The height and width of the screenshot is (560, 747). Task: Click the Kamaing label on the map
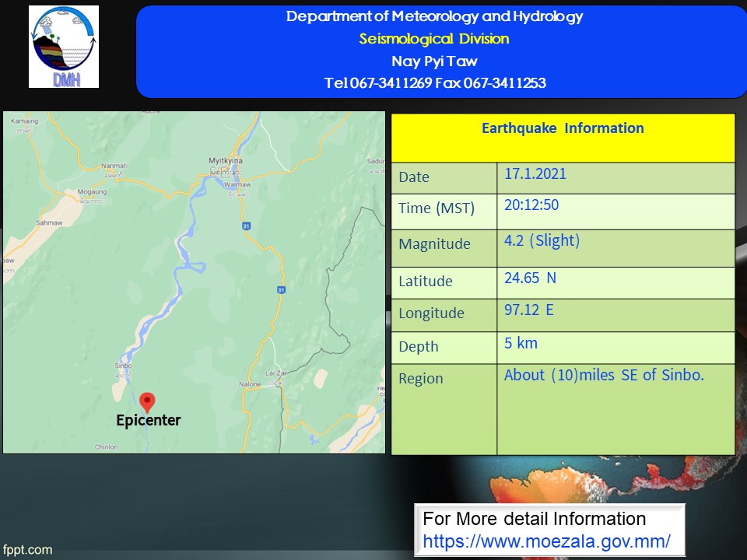pyautogui.click(x=24, y=121)
